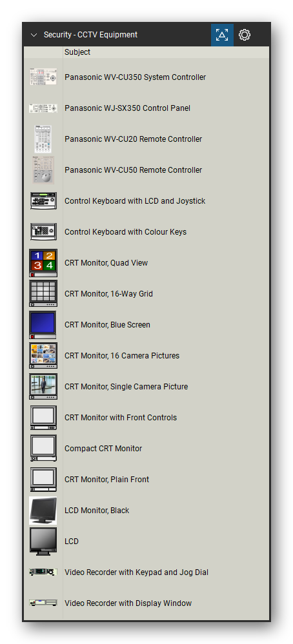Collapse the Security - CCTV Equipment panel chevron
The height and width of the screenshot is (644, 293).
point(34,35)
